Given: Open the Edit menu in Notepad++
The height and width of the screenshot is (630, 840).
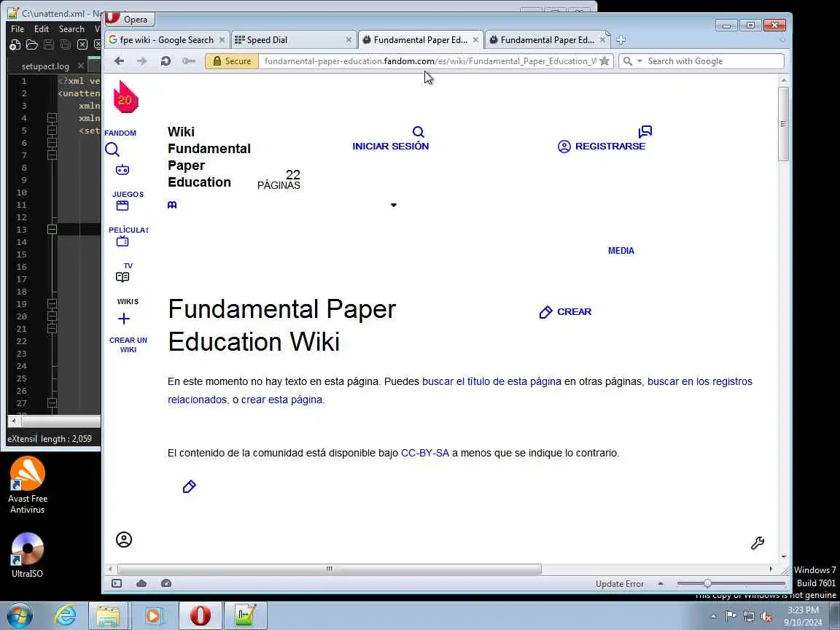Looking at the screenshot, I should [42, 29].
